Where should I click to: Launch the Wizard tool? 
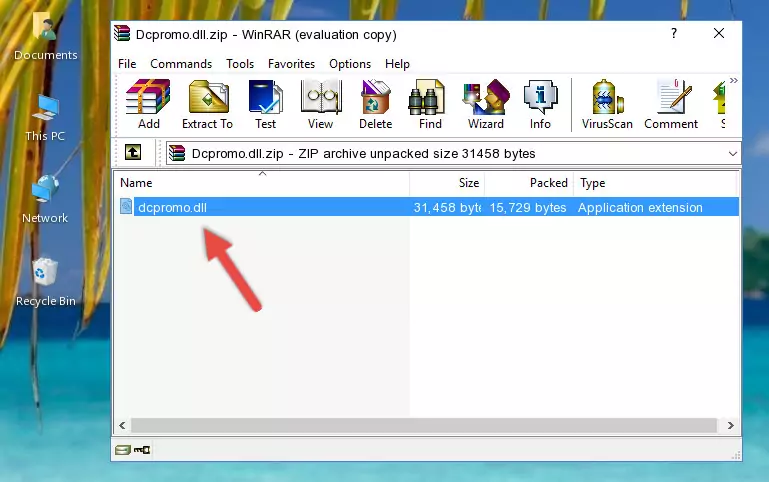[x=486, y=104]
